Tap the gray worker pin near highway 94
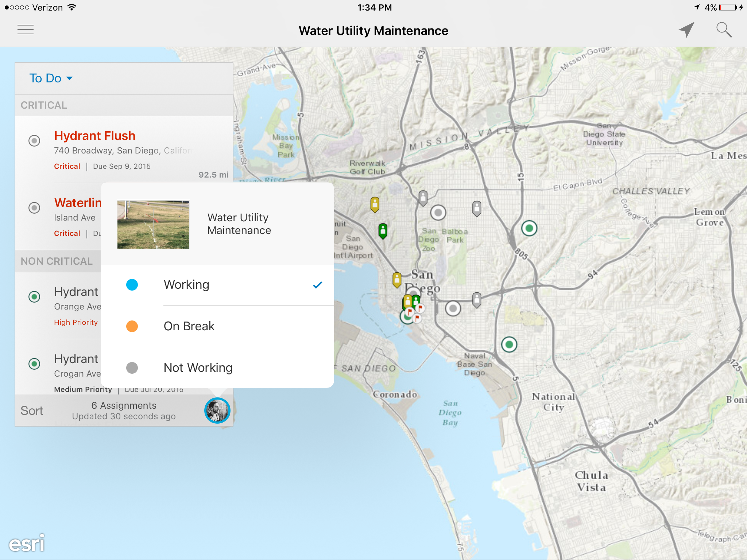Image resolution: width=747 pixels, height=560 pixels. [x=477, y=300]
